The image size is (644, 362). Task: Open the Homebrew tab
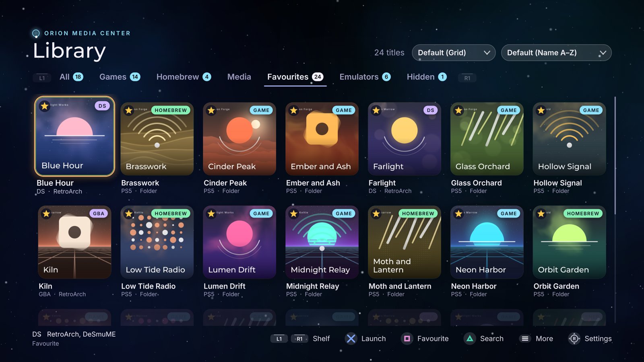point(184,77)
